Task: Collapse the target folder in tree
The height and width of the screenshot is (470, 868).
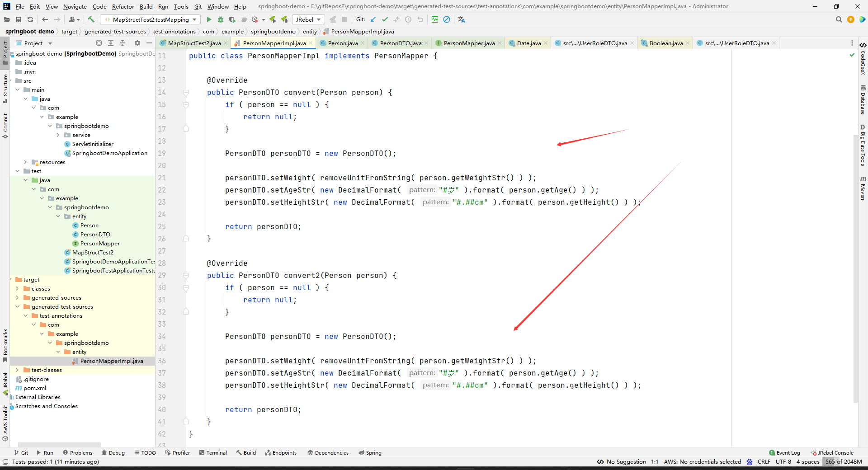Action: [11, 280]
